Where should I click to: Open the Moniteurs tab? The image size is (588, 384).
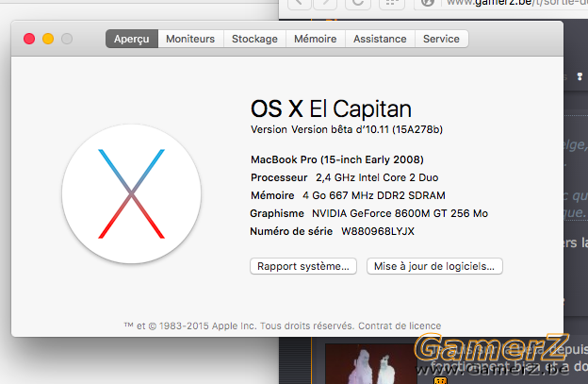(190, 39)
